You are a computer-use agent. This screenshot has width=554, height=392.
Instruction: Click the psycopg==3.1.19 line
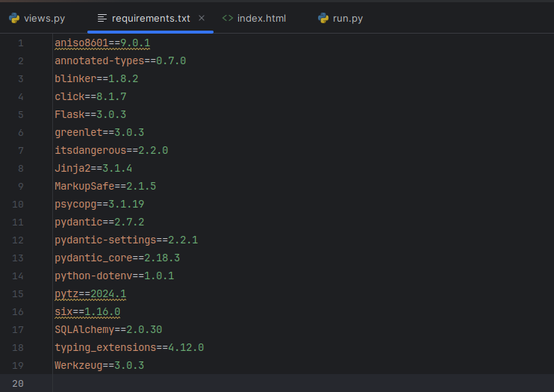(99, 205)
